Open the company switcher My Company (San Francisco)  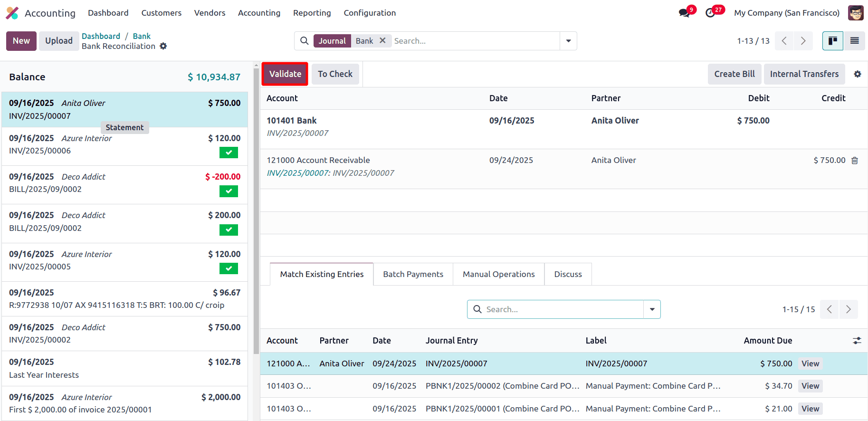point(786,13)
